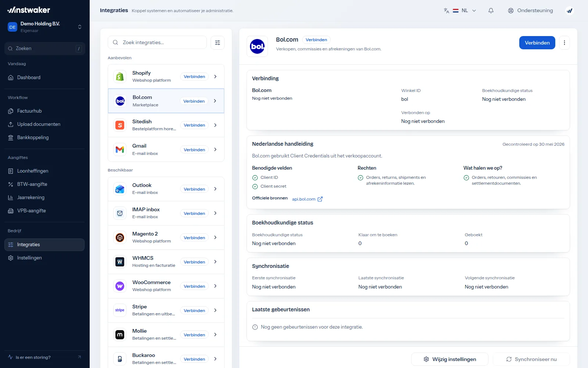Select BTW-aangifte in sidebar
The width and height of the screenshot is (588, 368).
44,184
